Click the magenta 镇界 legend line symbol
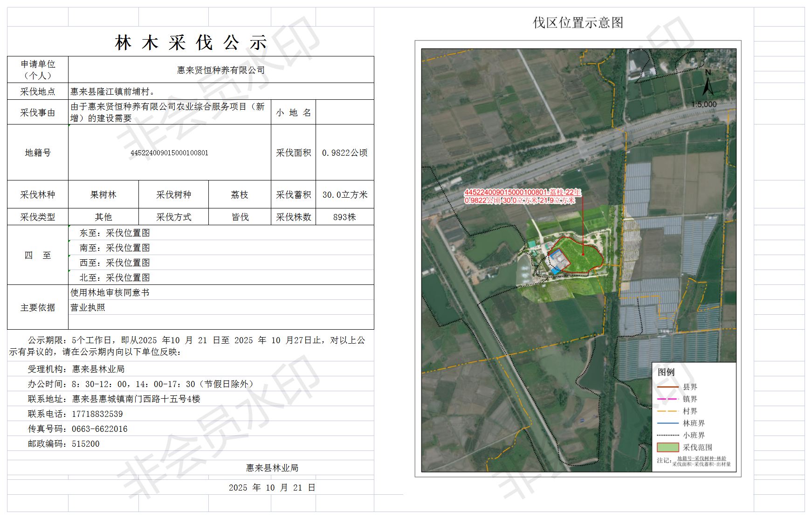The image size is (812, 519). [667, 399]
